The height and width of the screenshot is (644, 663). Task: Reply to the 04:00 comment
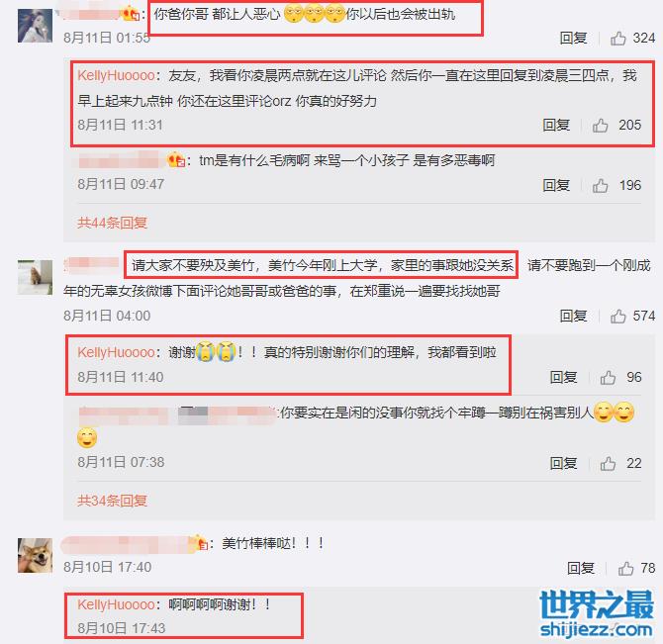573,316
